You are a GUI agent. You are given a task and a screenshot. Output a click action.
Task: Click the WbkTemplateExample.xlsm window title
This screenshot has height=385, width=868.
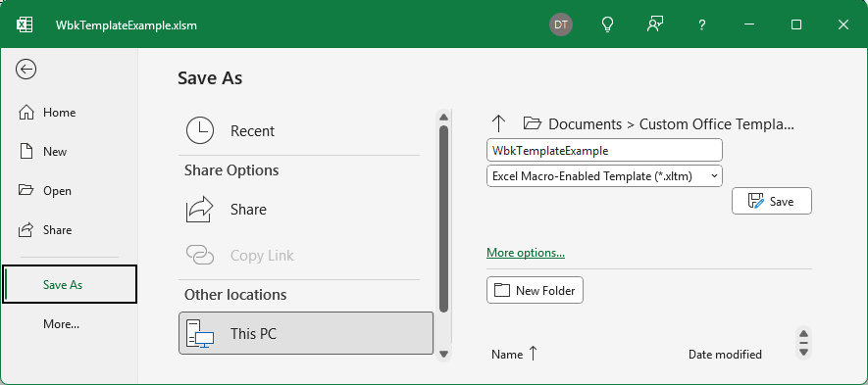[x=127, y=24]
